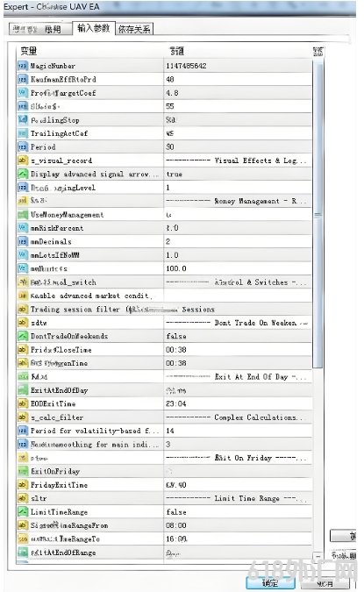Click the Period parameter icon
This screenshot has height=592, width=364.
tap(23, 146)
